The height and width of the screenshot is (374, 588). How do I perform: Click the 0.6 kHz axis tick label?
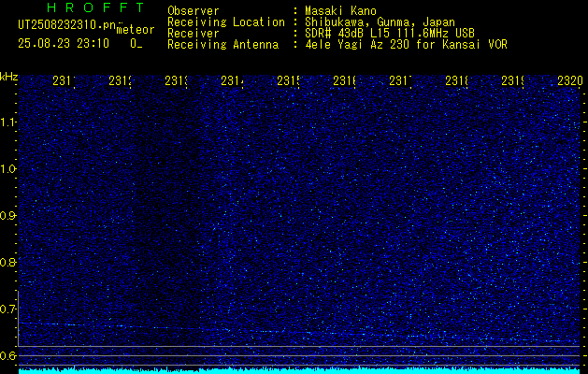point(7,355)
